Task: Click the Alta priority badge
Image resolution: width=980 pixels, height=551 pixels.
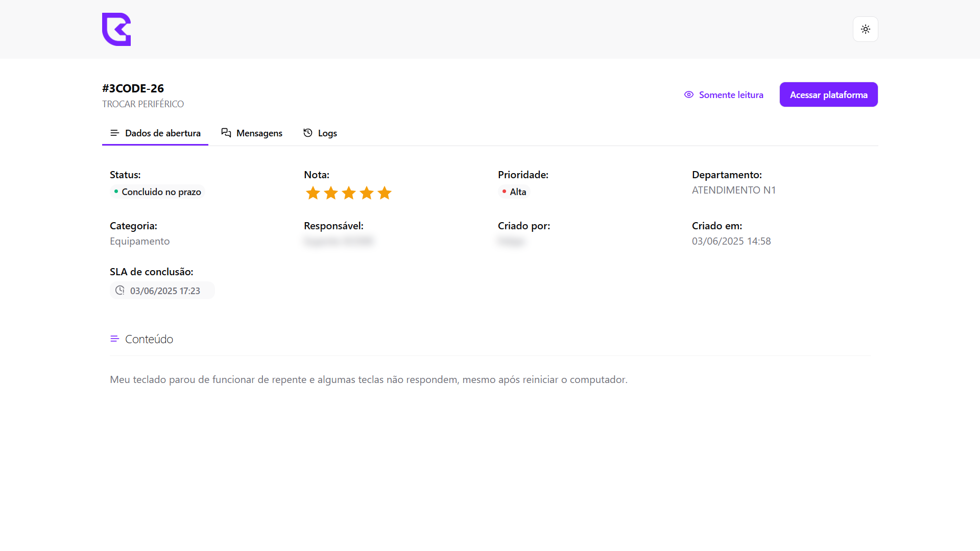Action: pyautogui.click(x=514, y=191)
